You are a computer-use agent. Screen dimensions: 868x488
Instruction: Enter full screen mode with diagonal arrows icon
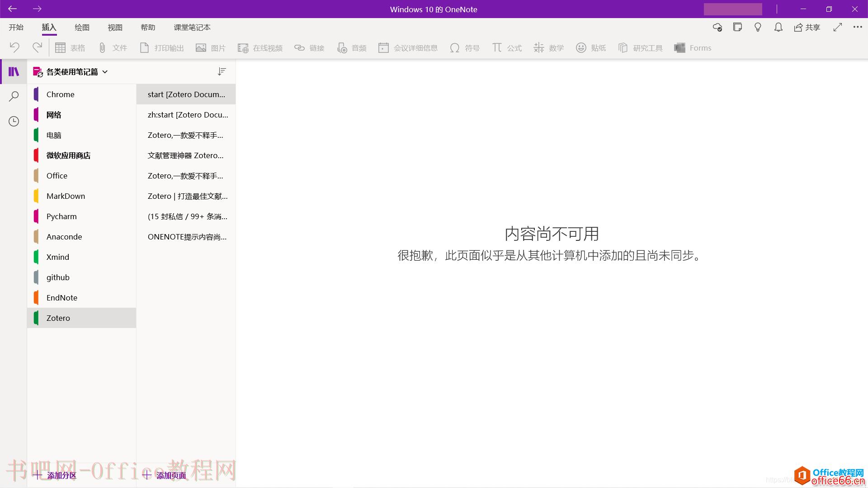(838, 27)
